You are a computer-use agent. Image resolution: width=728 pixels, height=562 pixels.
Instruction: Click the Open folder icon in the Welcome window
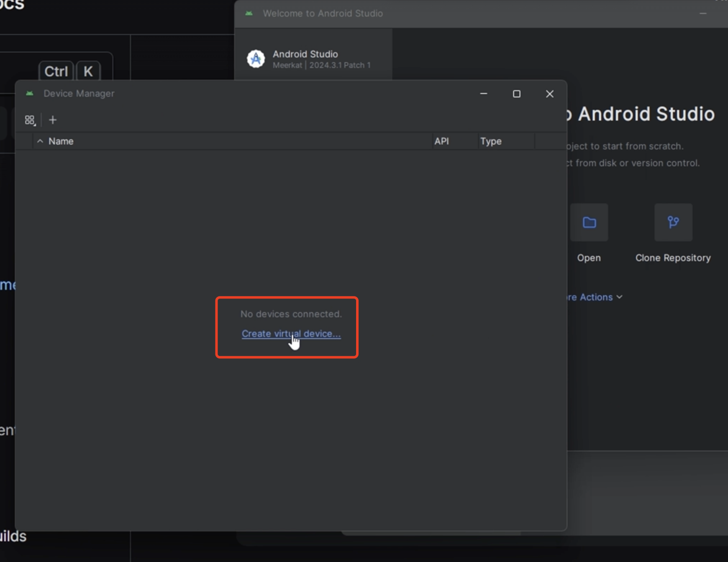coord(589,222)
